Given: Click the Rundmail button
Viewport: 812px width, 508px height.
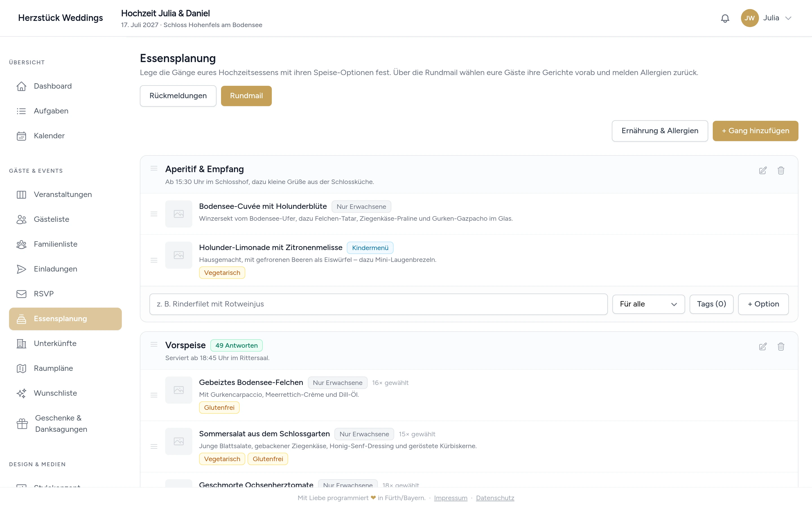Looking at the screenshot, I should (x=246, y=96).
